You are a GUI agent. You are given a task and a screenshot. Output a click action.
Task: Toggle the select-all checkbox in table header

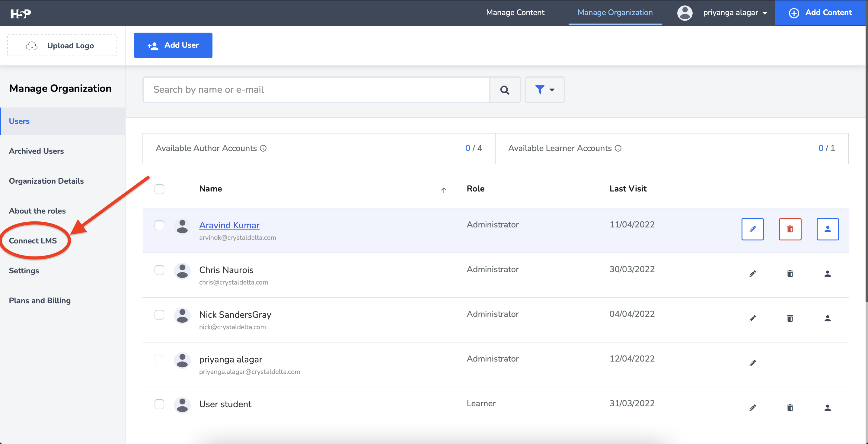point(159,189)
